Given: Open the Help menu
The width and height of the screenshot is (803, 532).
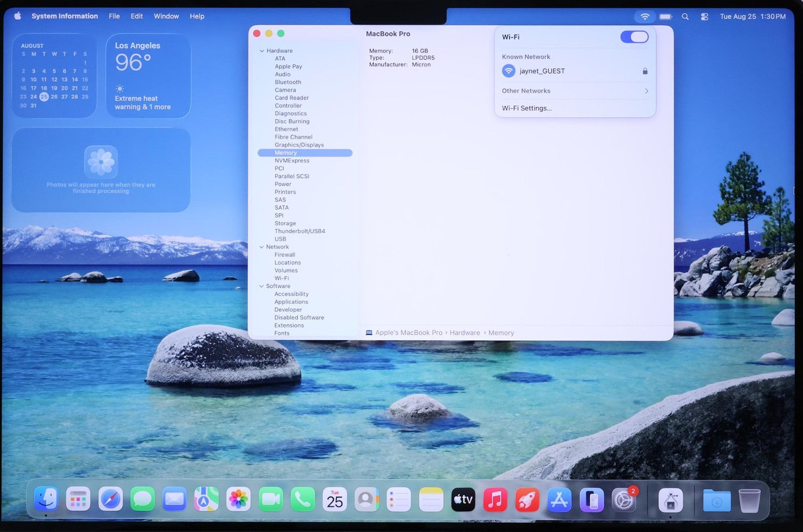Looking at the screenshot, I should (x=197, y=16).
